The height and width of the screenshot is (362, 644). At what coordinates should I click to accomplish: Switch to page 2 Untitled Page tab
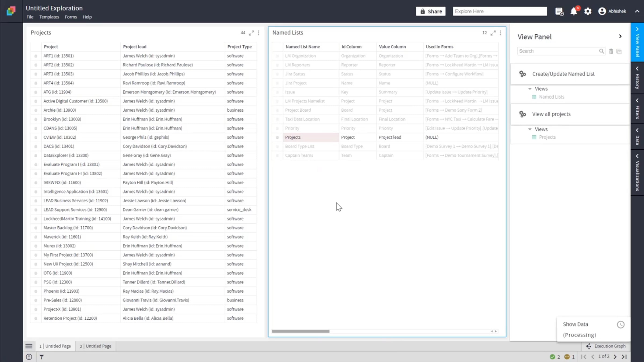[96, 346]
